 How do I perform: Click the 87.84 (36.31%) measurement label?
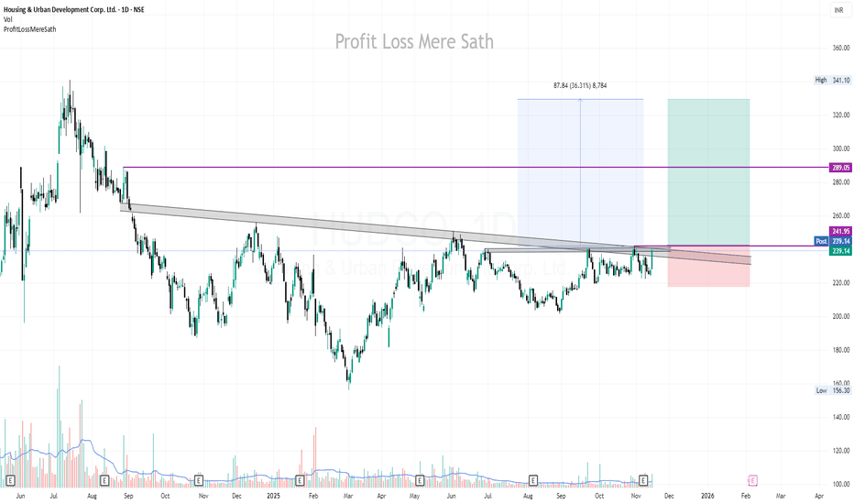(580, 85)
